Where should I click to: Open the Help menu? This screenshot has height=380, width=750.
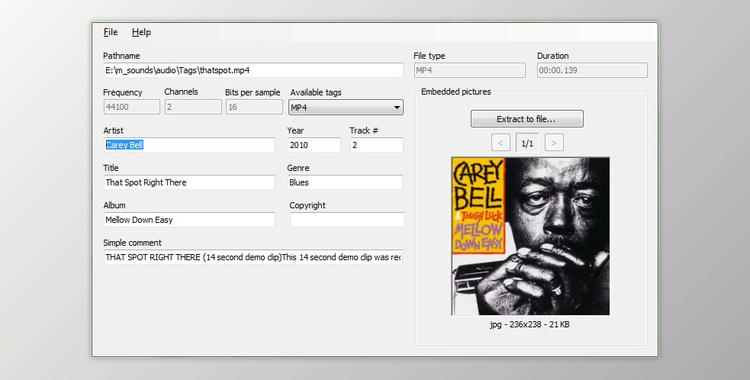click(x=141, y=32)
